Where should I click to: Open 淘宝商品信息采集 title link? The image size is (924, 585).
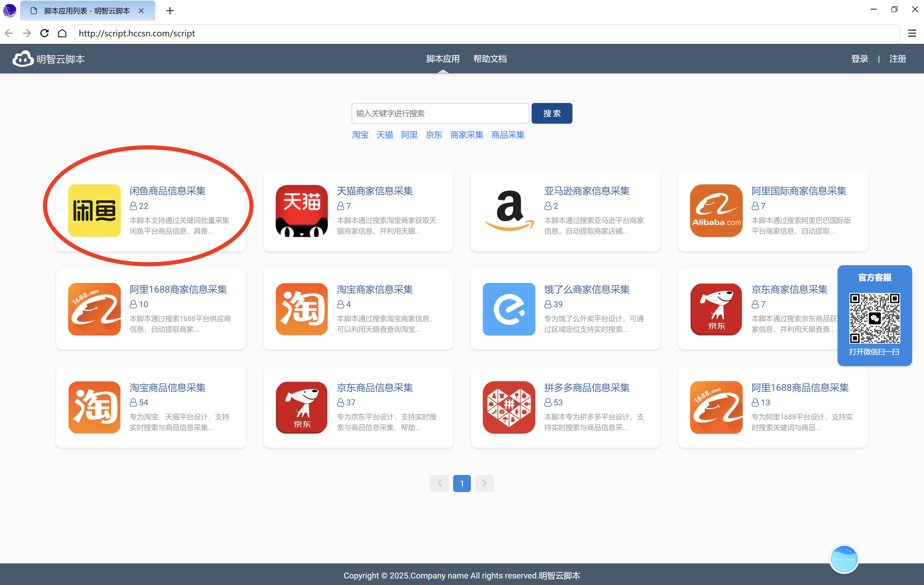pyautogui.click(x=167, y=388)
